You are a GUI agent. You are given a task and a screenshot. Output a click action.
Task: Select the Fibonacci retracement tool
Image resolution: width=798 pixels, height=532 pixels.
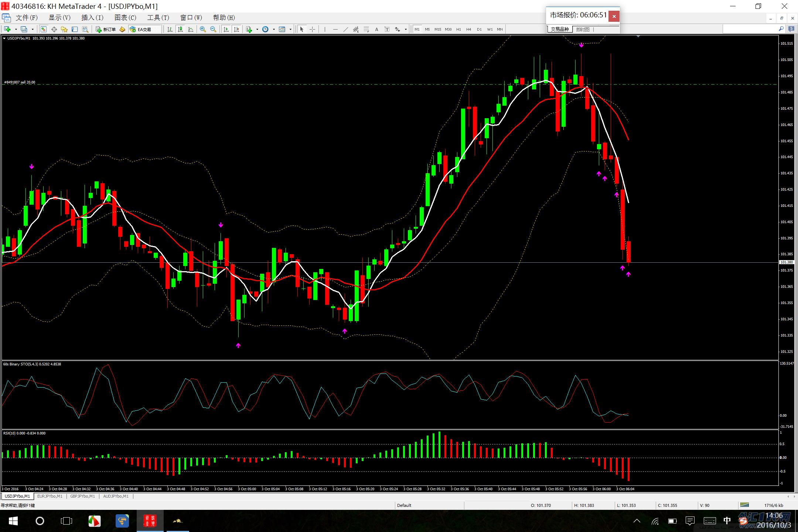[366, 29]
